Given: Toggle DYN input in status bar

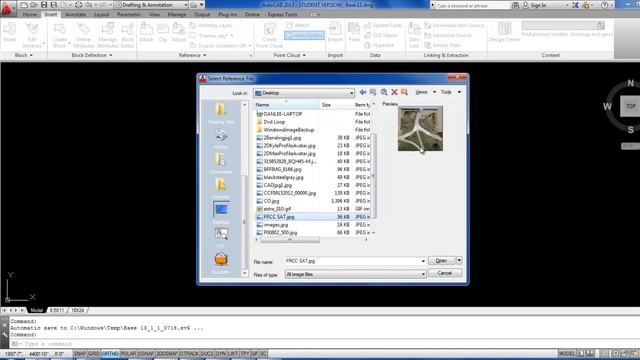Looking at the screenshot, I should tap(220, 353).
